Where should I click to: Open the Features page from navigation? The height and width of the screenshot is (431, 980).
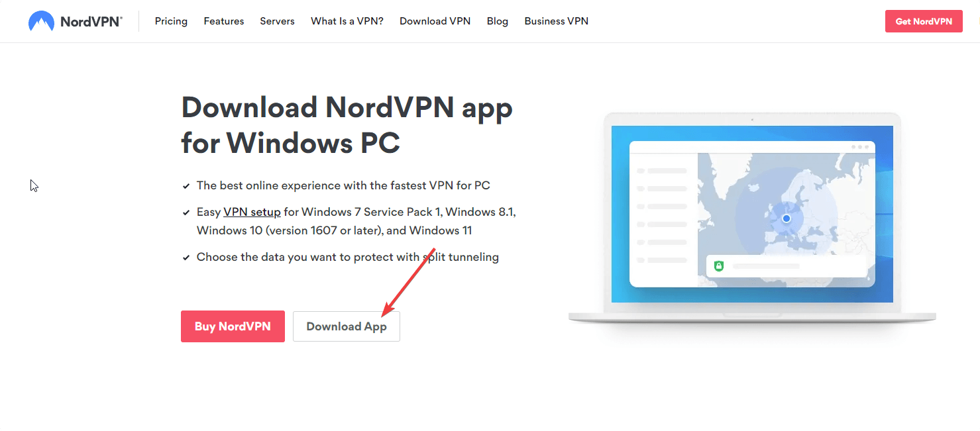coord(223,21)
